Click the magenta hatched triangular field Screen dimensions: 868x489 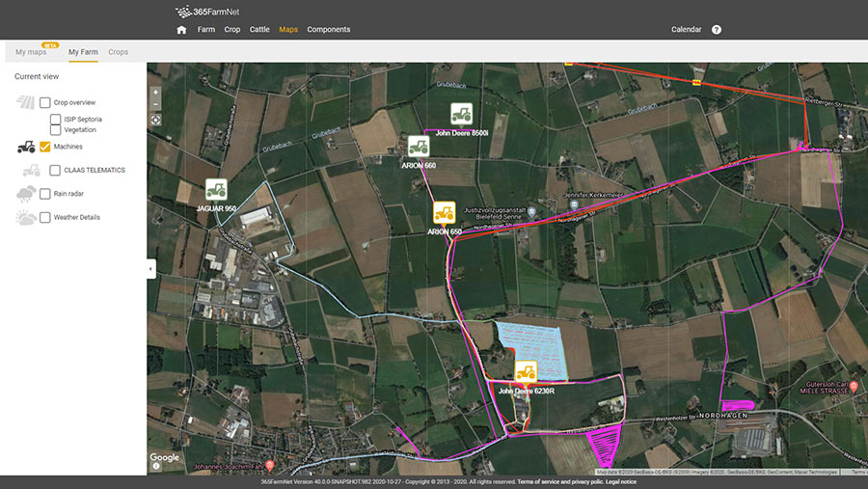click(604, 445)
